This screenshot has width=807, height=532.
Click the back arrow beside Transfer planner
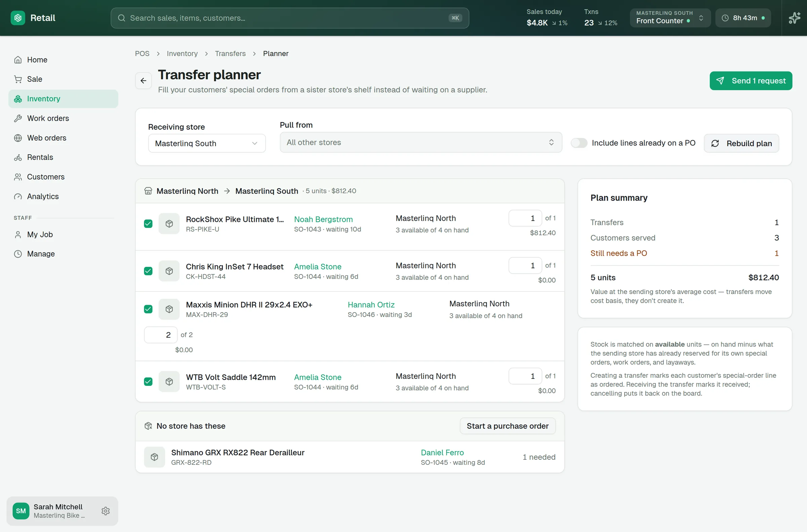(144, 81)
